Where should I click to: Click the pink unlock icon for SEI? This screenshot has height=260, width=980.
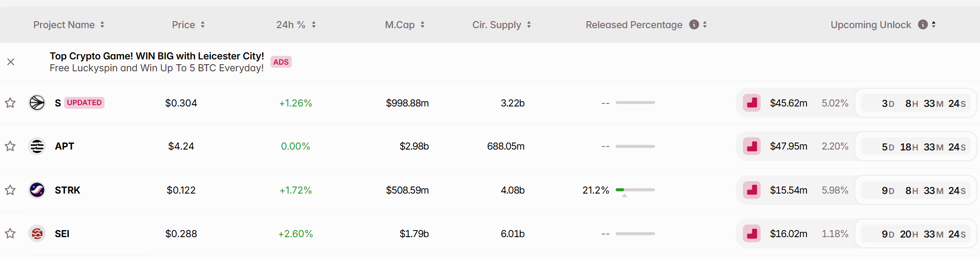tap(752, 234)
